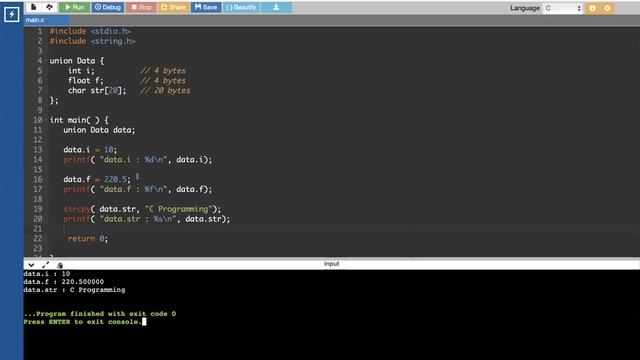Click the upload file cloud icon

tap(49, 7)
